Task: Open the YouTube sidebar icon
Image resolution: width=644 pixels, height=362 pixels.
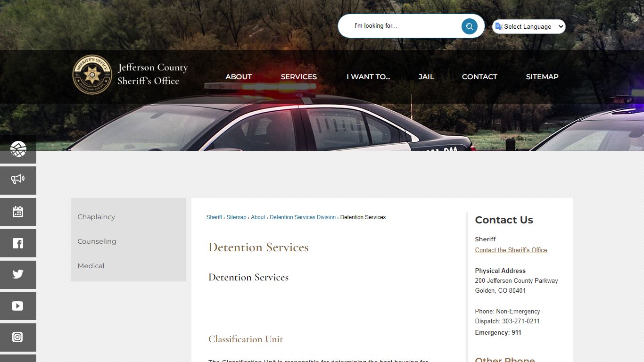Action: [x=18, y=306]
